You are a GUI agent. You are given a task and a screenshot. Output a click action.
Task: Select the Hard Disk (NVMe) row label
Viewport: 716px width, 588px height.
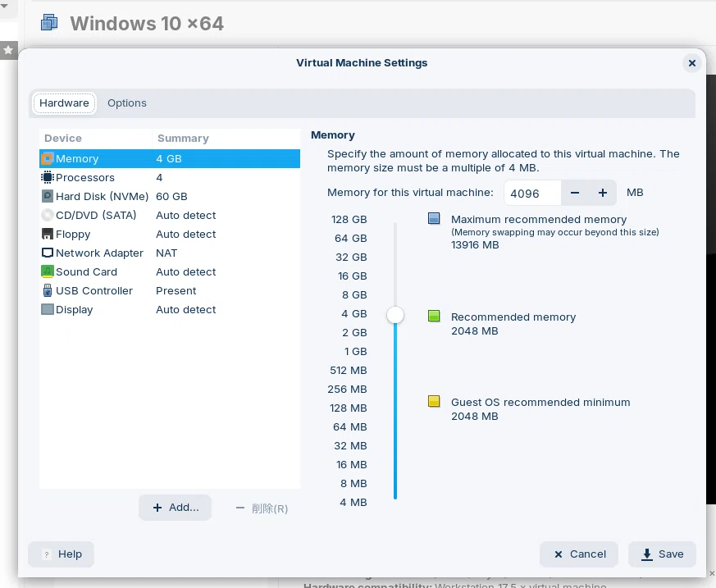pos(103,196)
